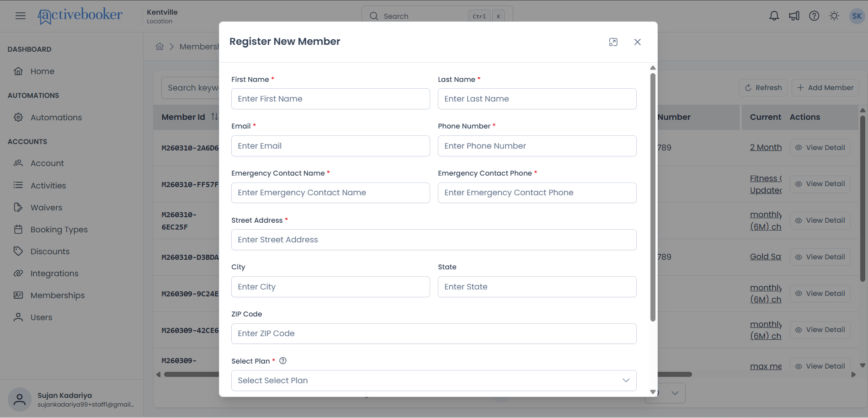Click the ZIP Code field
This screenshot has height=418, width=868.
click(434, 333)
